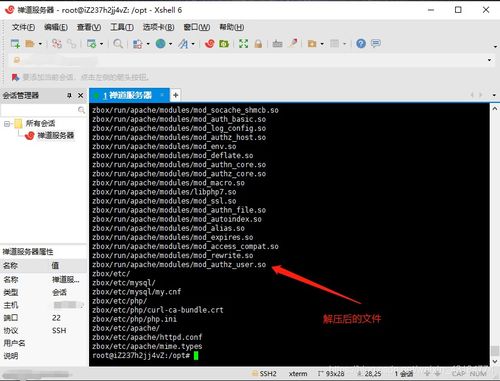This screenshot has height=381, width=500.
Task: Click the Find magnifier icon in toolbar
Action: (x=118, y=44)
